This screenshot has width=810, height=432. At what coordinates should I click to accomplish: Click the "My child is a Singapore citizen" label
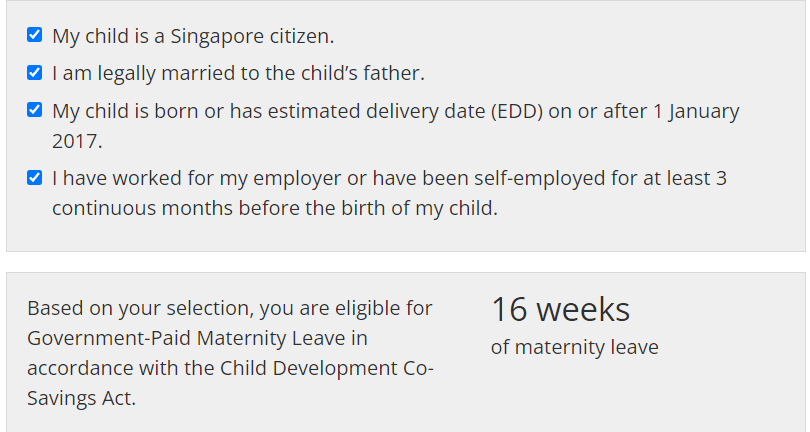[193, 36]
